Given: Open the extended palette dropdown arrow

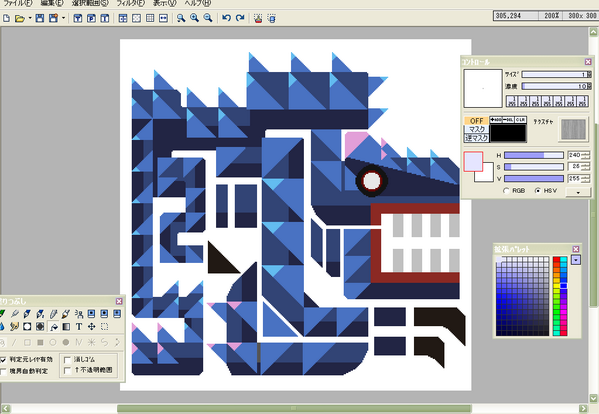Looking at the screenshot, I should tap(576, 260).
